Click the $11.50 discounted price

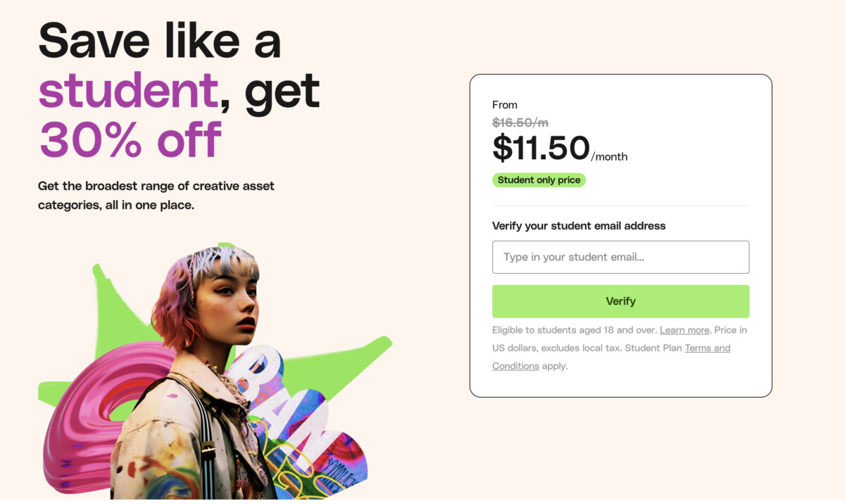(541, 148)
